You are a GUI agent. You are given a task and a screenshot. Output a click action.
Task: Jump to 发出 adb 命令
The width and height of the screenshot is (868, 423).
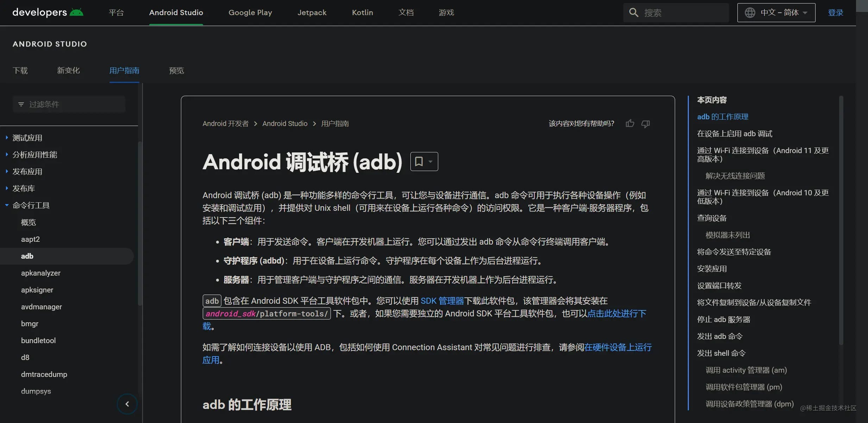[719, 336]
